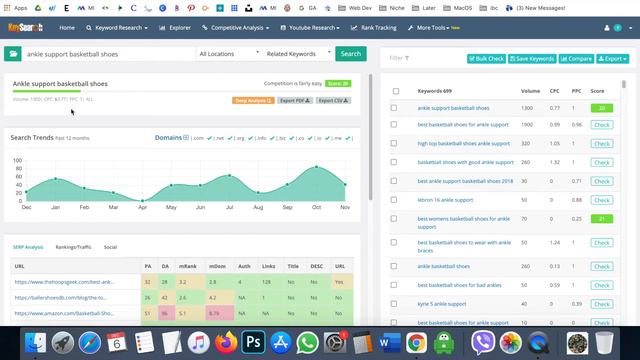The image size is (640, 360).
Task: Switch to the Rankings/Traffic tab
Action: 73,247
